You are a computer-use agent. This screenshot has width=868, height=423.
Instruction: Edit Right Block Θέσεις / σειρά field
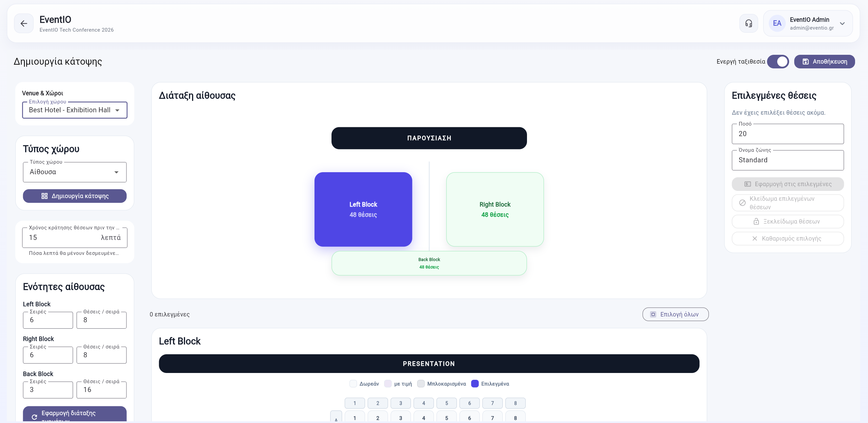(102, 355)
